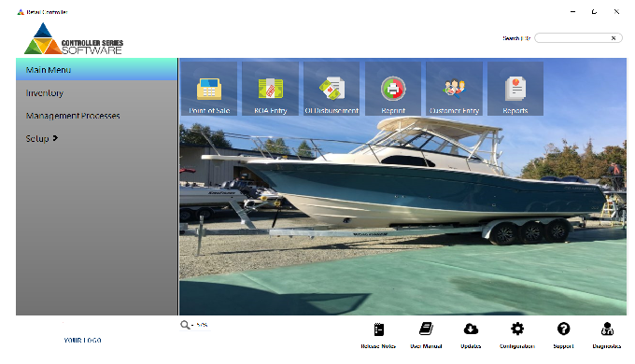Open the Reports tile
Screen dimensions: 635x364
point(515,89)
